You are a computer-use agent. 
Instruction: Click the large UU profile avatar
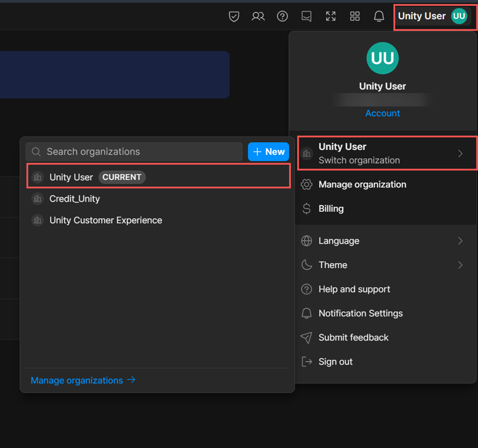(382, 58)
